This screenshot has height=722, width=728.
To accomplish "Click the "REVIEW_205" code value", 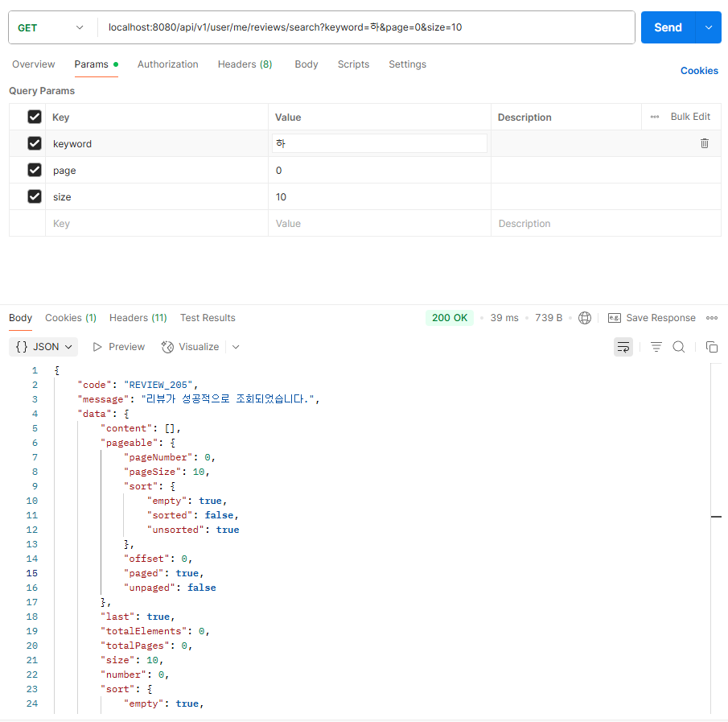I will 158,385.
